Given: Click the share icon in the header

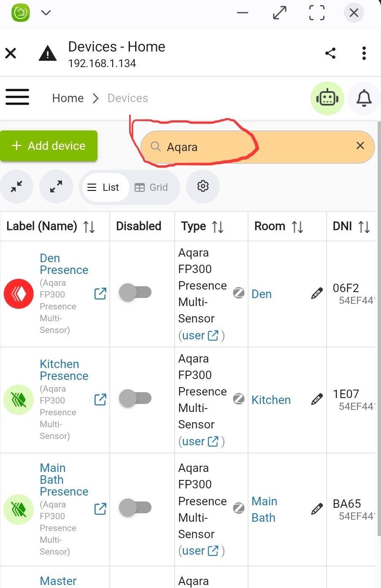Looking at the screenshot, I should (x=330, y=53).
